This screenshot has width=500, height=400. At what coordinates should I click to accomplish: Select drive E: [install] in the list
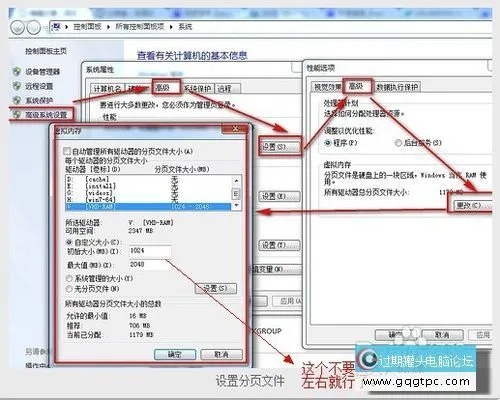tap(148, 186)
